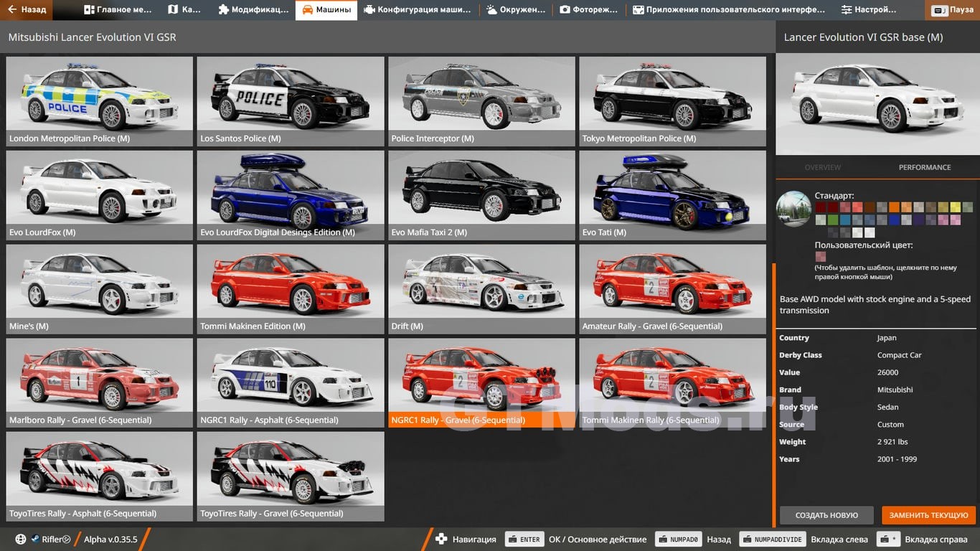Viewport: 980px width, 551px height.
Task: Pick the dark purple standard color swatch
Action: pos(919,220)
